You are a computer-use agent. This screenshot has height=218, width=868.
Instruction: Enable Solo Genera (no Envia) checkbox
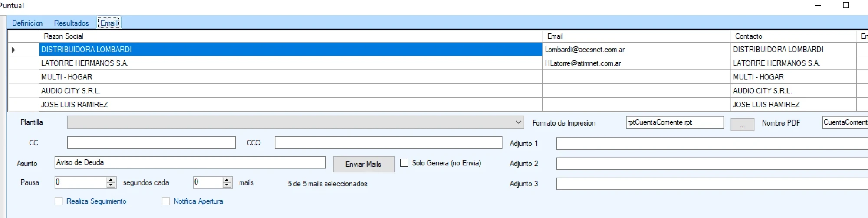coord(404,163)
